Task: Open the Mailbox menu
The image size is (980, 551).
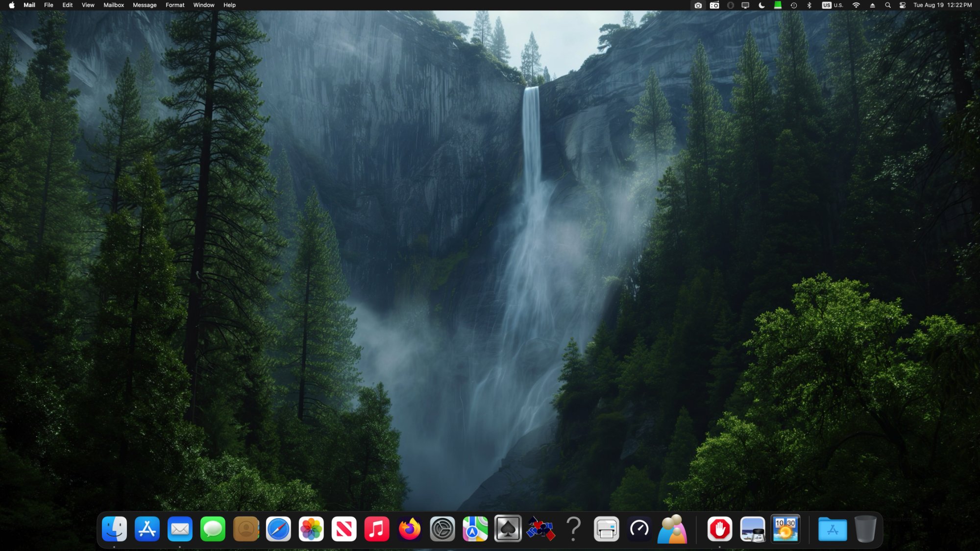Action: pos(114,5)
